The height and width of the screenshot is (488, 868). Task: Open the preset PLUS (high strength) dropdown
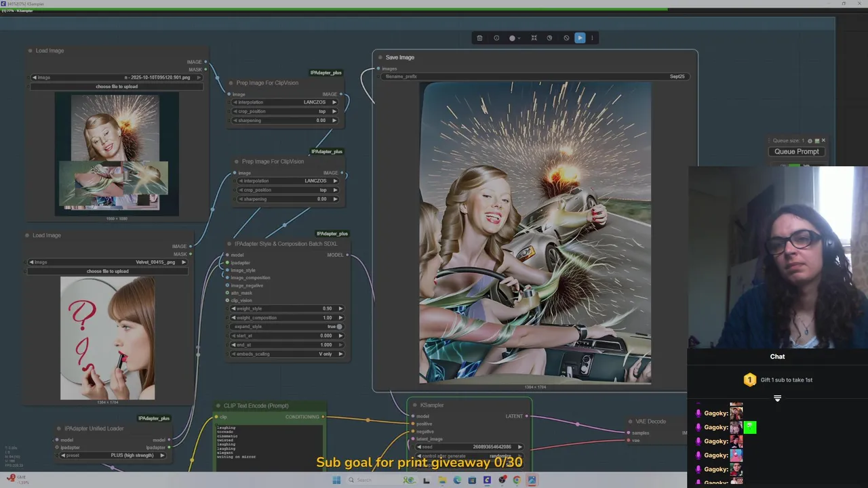pyautogui.click(x=113, y=455)
